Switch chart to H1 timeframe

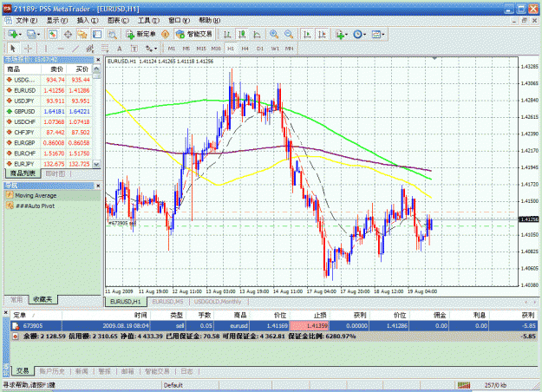[x=231, y=49]
